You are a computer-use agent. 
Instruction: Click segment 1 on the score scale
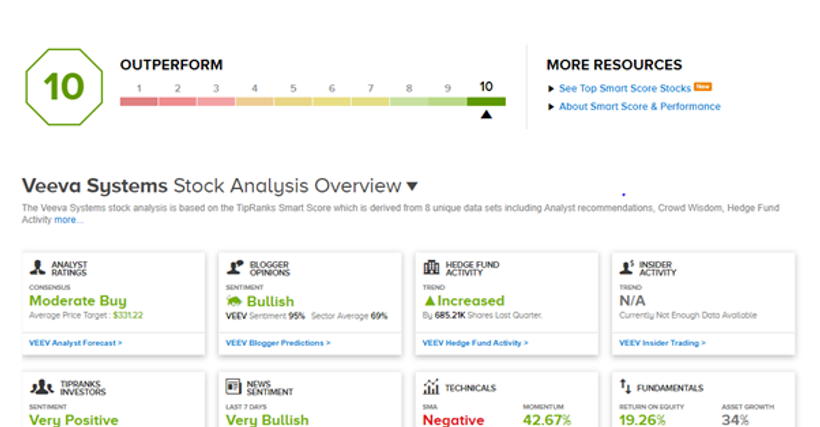click(x=139, y=101)
